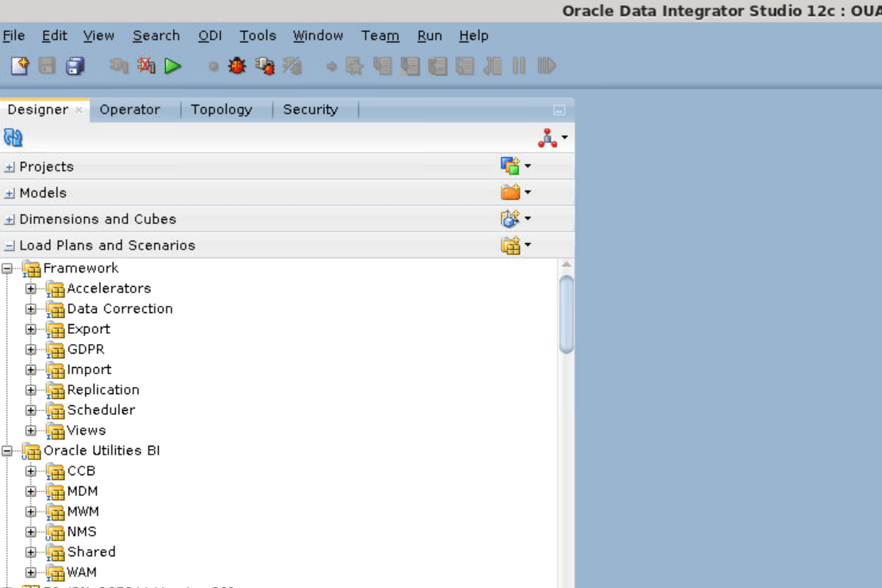Image resolution: width=882 pixels, height=588 pixels.
Task: Open the new Project icon on Projects header
Action: pos(512,165)
